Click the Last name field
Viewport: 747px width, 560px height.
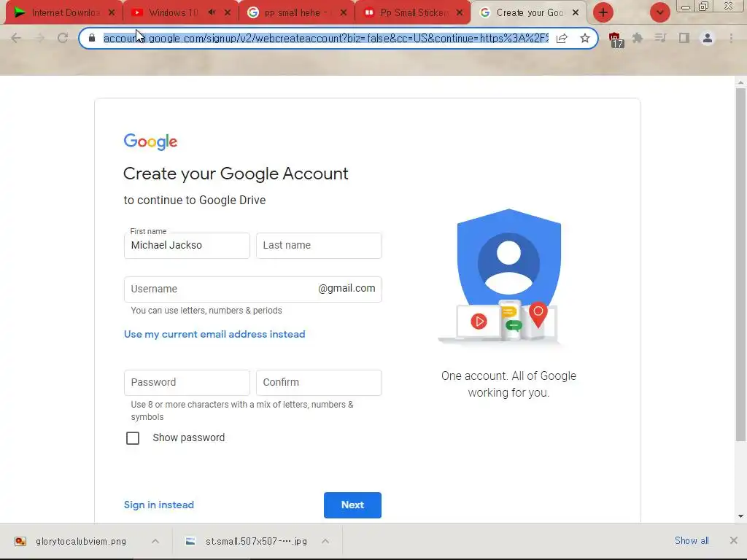pyautogui.click(x=319, y=245)
